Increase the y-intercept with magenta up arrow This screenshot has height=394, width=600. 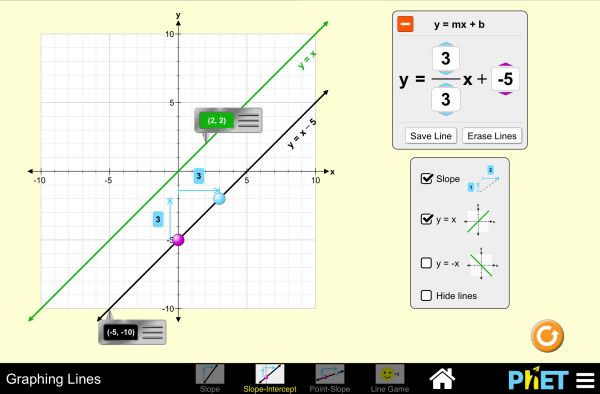pyautogui.click(x=505, y=65)
